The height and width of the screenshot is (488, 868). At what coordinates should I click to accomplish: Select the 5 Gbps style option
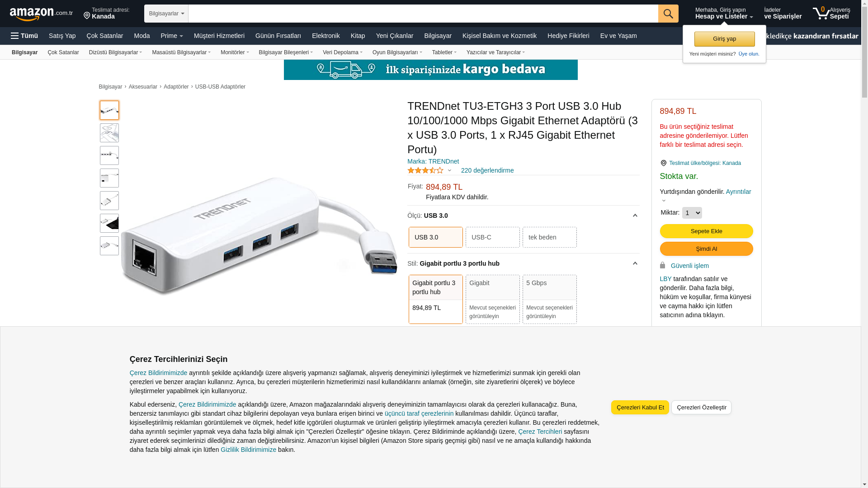click(550, 299)
